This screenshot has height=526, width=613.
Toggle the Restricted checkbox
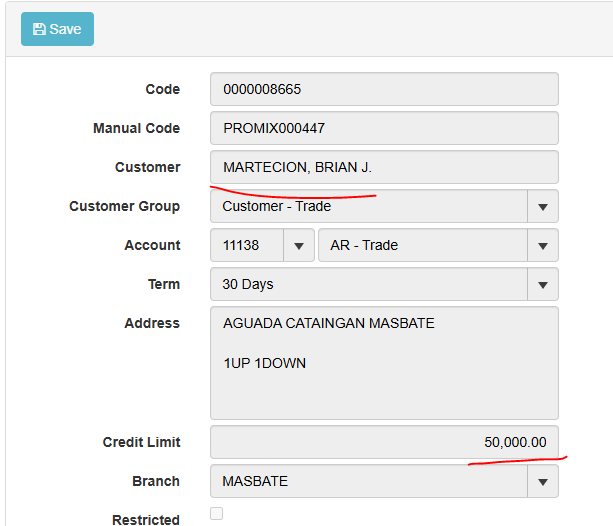pos(216,514)
